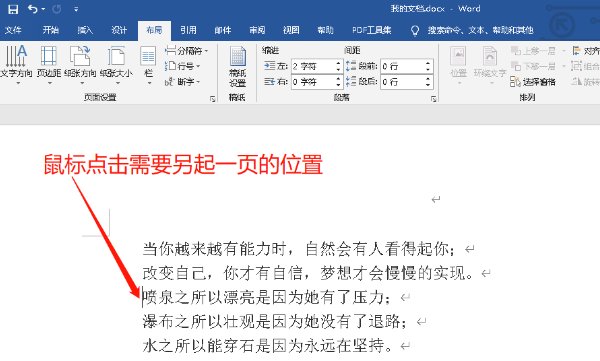Viewport: 600px width, 361px height.
Task: Click the 段前 0 行 field
Action: click(x=403, y=66)
